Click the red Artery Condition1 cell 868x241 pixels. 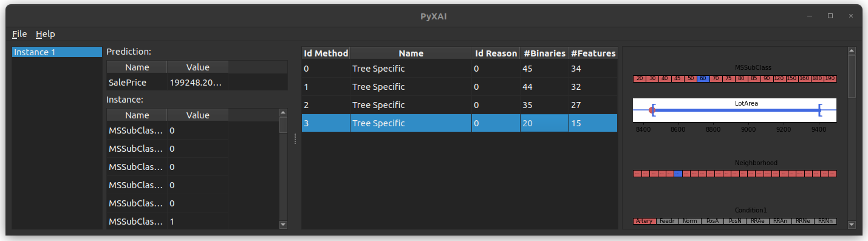point(644,221)
